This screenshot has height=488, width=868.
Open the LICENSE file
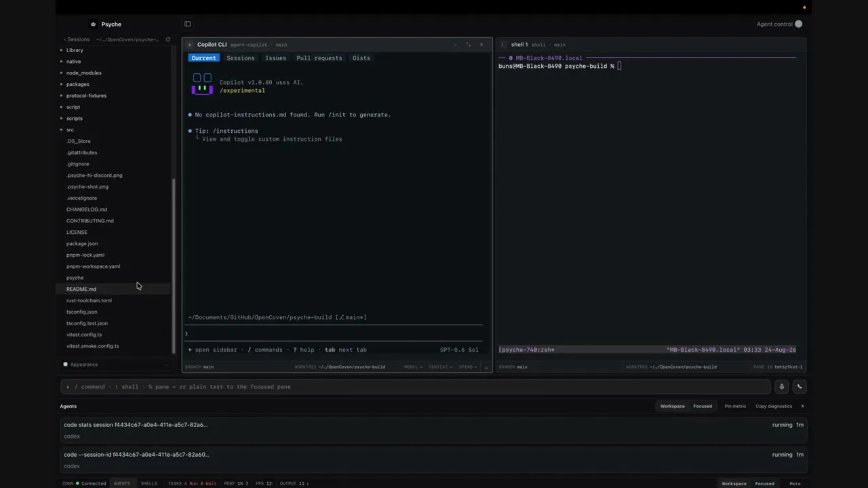77,232
